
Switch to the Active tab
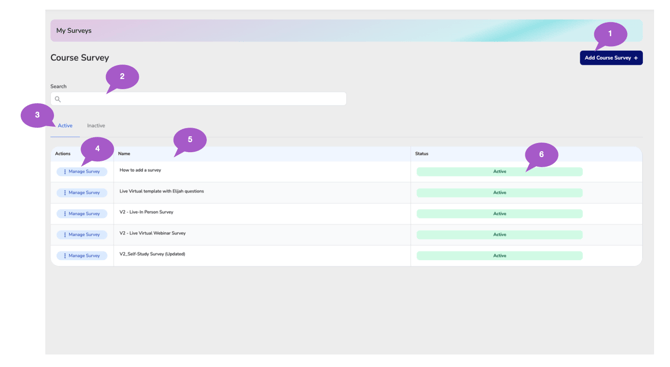65,126
